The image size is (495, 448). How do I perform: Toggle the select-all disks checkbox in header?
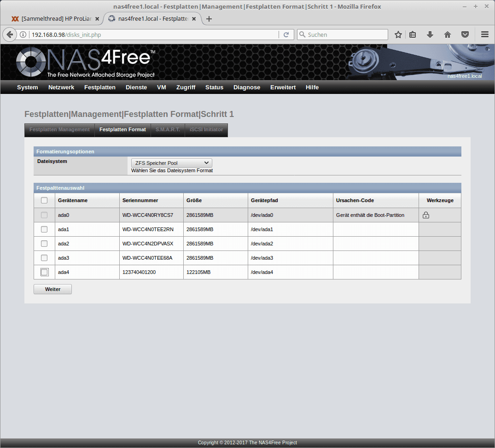pyautogui.click(x=44, y=200)
